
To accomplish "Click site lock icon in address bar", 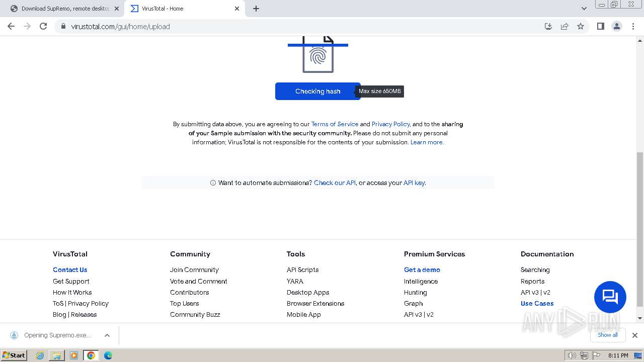I will click(x=63, y=26).
